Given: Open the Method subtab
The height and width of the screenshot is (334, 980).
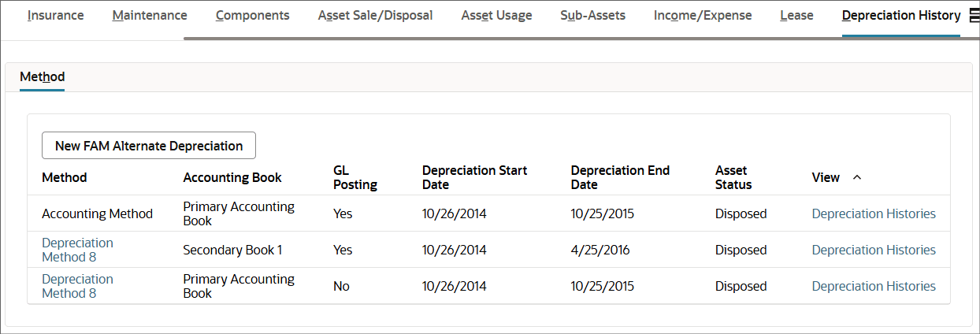Looking at the screenshot, I should tap(42, 76).
